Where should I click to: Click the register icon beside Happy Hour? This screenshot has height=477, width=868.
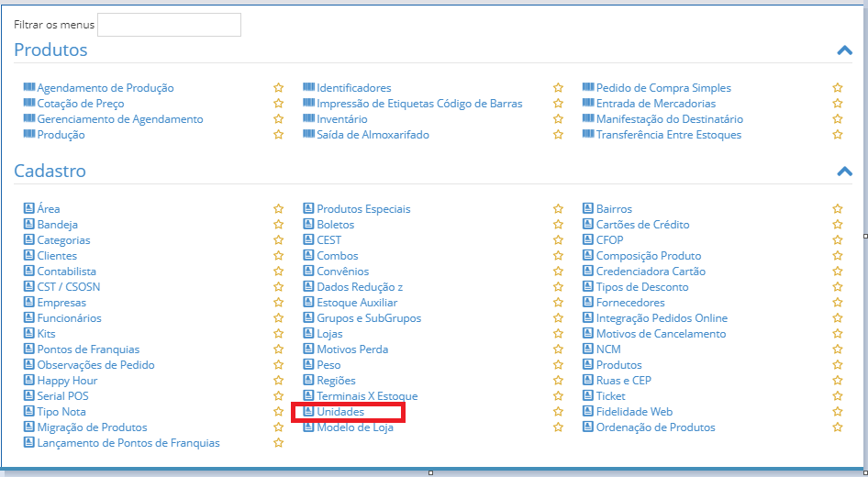point(29,380)
